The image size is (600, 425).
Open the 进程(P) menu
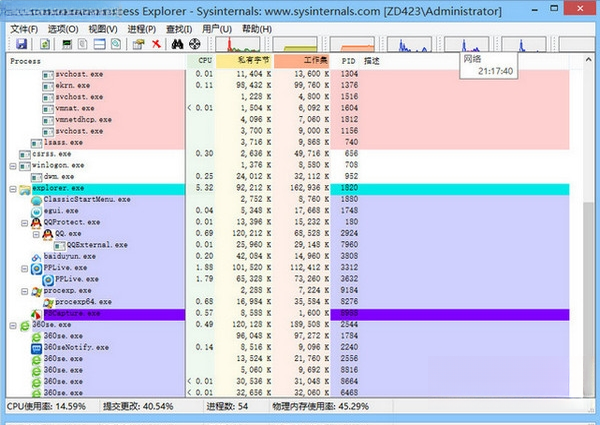(x=142, y=29)
